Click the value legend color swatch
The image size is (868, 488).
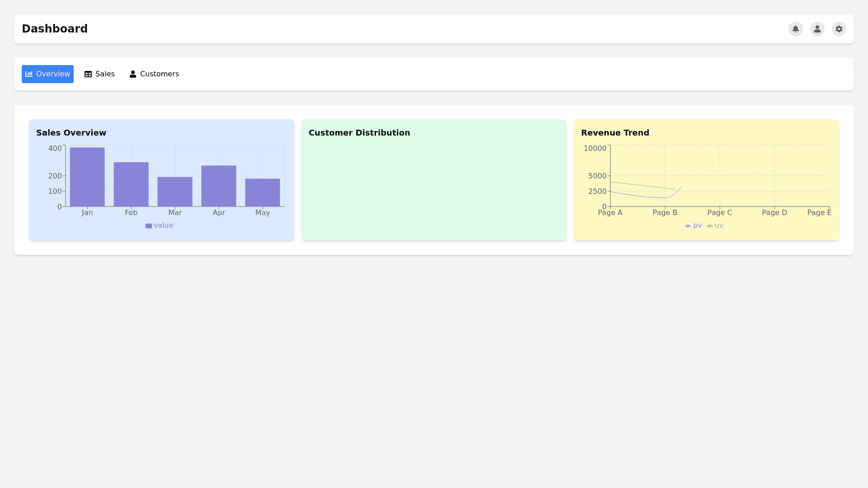point(148,226)
